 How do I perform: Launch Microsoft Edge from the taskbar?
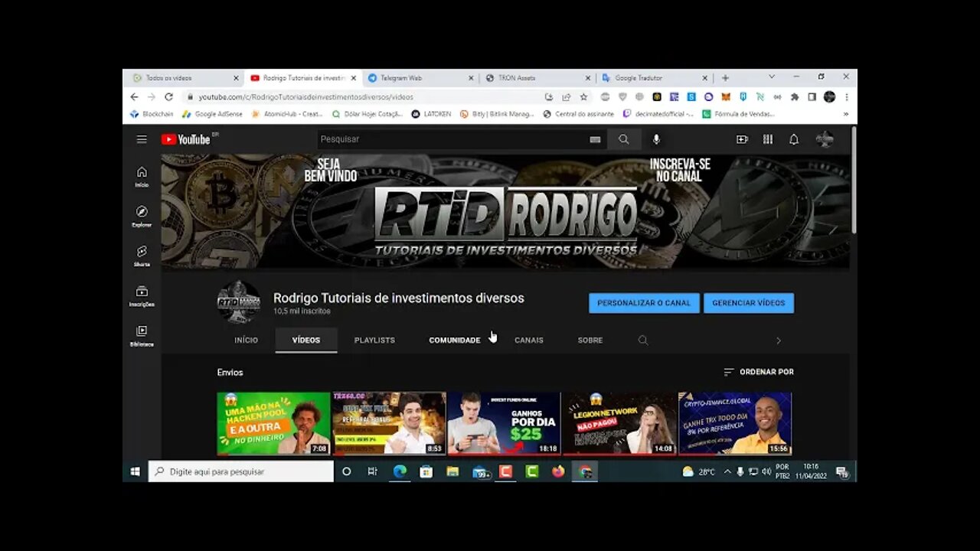[400, 471]
